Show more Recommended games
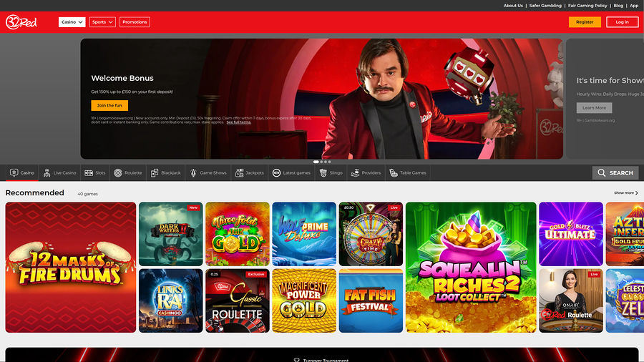The width and height of the screenshot is (644, 362). (x=626, y=193)
